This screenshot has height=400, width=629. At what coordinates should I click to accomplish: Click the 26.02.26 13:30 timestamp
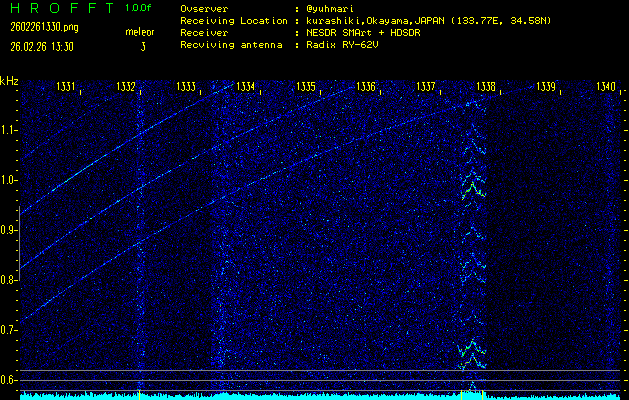pos(44,46)
